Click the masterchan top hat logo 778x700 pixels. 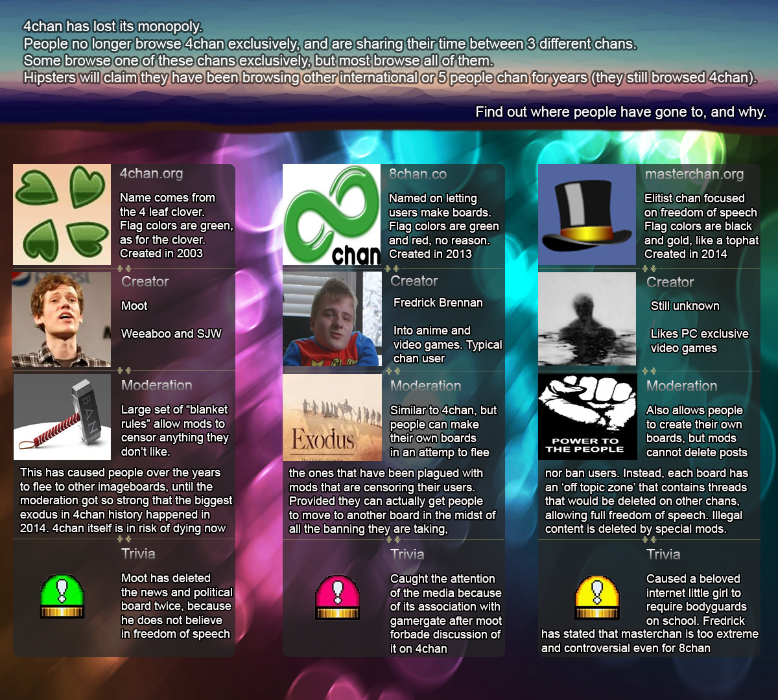pos(587,215)
